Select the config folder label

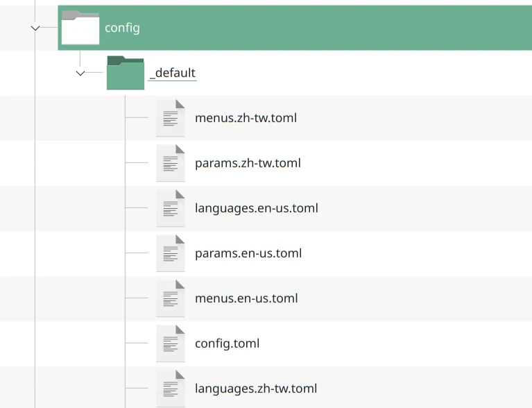pyautogui.click(x=122, y=28)
